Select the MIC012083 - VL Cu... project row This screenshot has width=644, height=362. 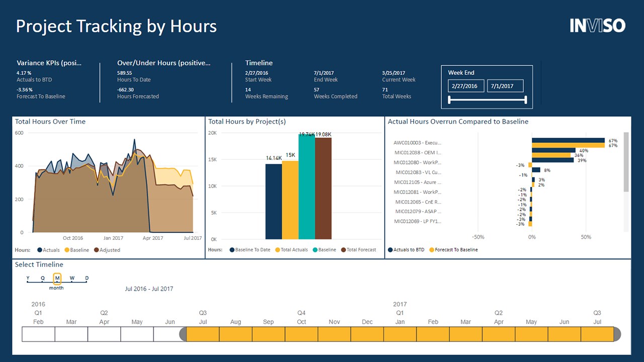pyautogui.click(x=418, y=172)
